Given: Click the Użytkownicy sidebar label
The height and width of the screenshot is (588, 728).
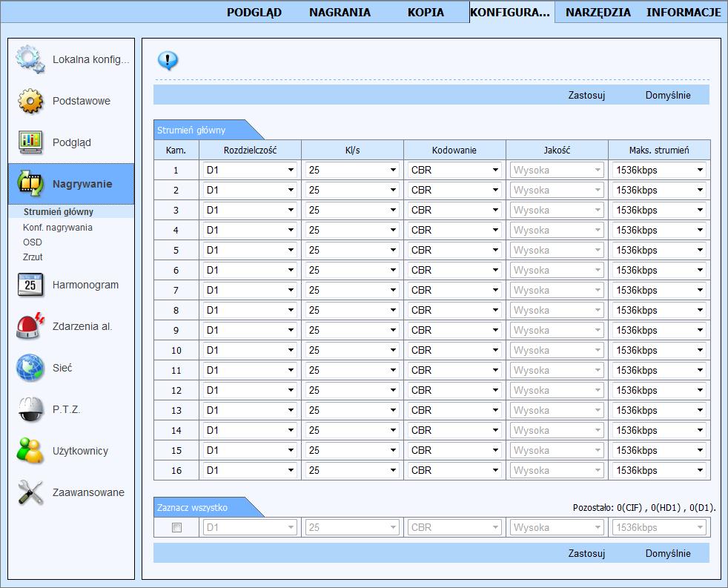Looking at the screenshot, I should tap(80, 451).
